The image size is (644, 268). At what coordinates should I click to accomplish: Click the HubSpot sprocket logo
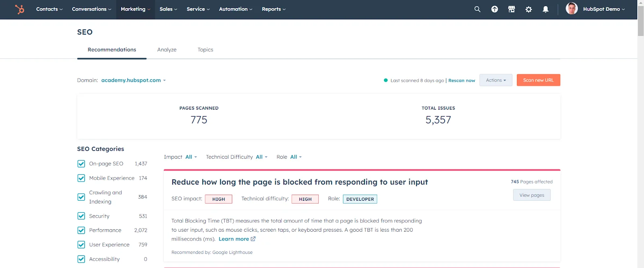[19, 9]
